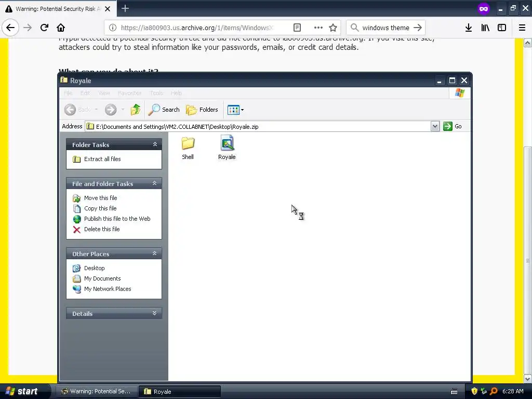532x399 pixels.
Task: Open the address bar history dropdown
Action: tap(435, 127)
